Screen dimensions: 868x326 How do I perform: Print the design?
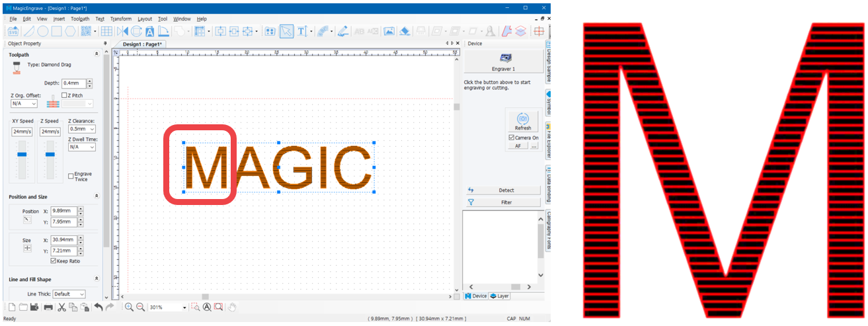(x=48, y=307)
